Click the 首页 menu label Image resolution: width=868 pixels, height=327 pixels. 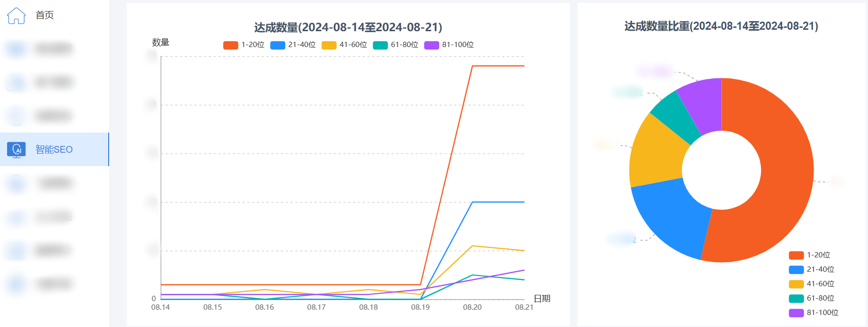45,15
